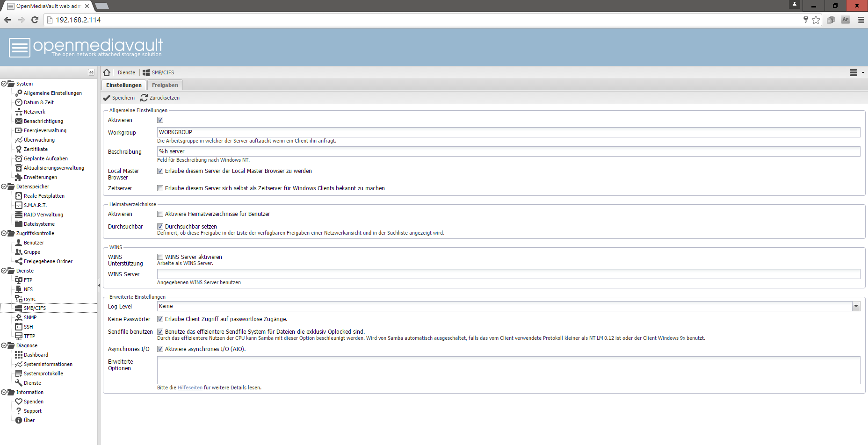Collapse the Datenspeicher tree node

[x=4, y=187]
